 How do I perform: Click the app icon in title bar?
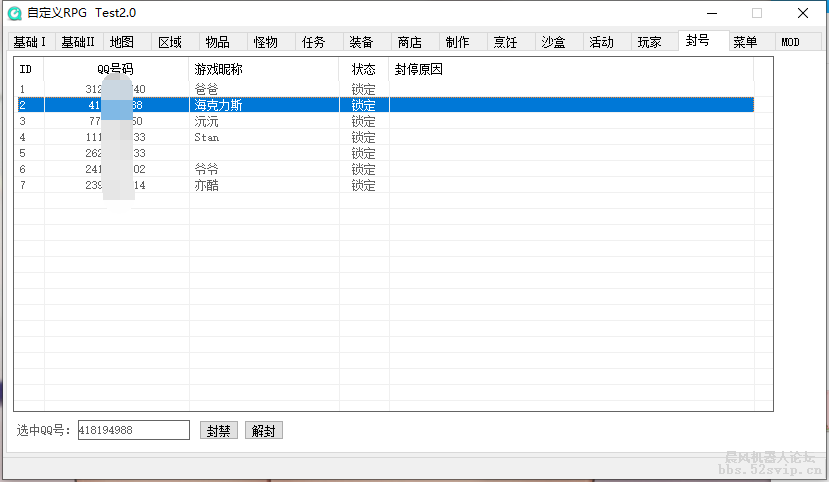15,13
